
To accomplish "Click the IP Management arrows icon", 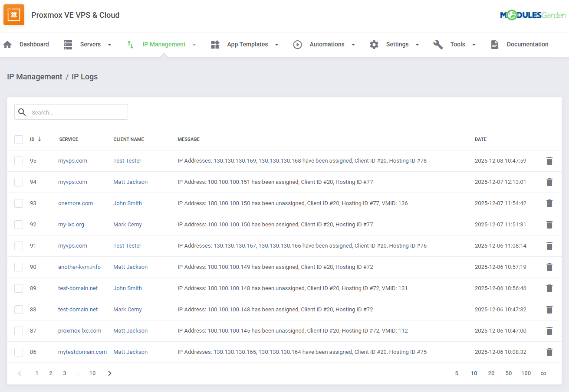I will click(x=130, y=45).
